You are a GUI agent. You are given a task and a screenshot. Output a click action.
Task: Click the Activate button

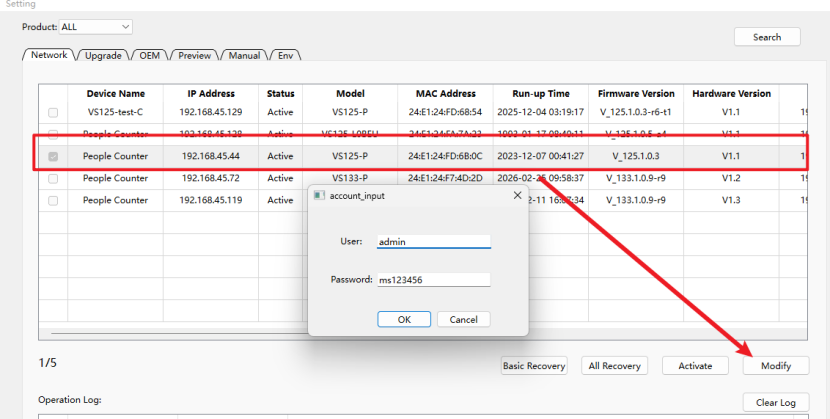click(695, 366)
